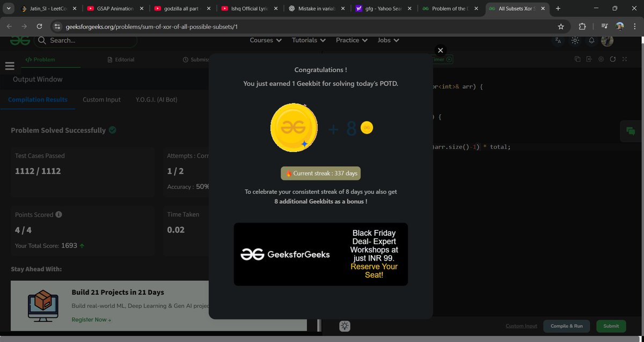
Task: Open the hamburger sidebar menu
Action: point(10,65)
